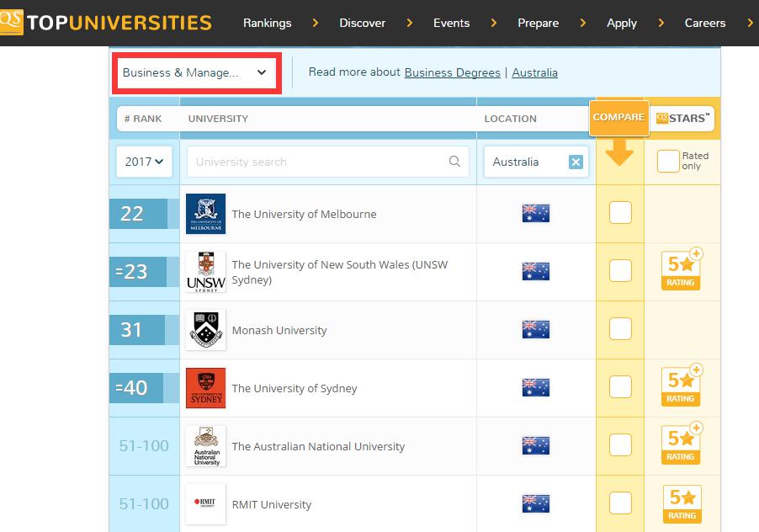The image size is (759, 532).
Task: Open the Rankings navigation menu
Action: (267, 23)
